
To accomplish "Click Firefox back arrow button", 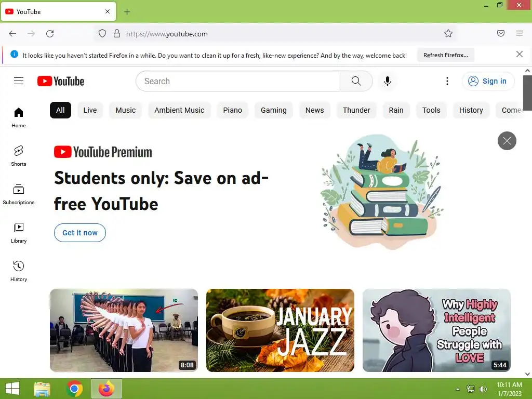I will [12, 34].
